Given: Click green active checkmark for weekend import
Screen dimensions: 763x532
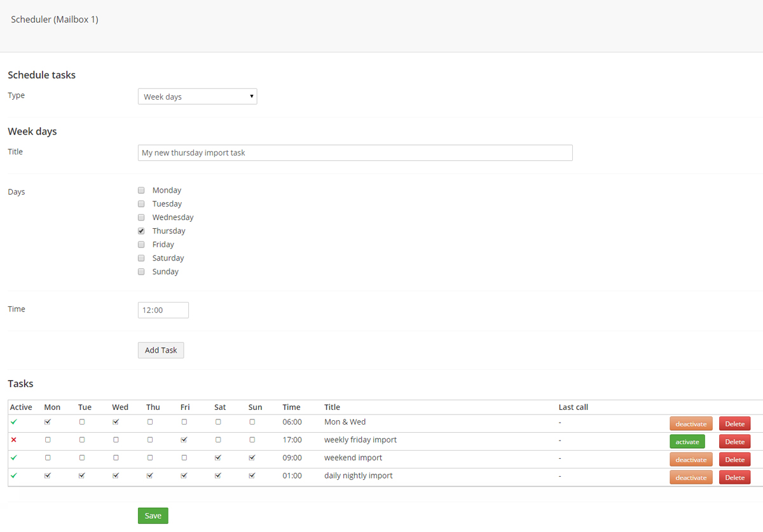Looking at the screenshot, I should coord(13,458).
